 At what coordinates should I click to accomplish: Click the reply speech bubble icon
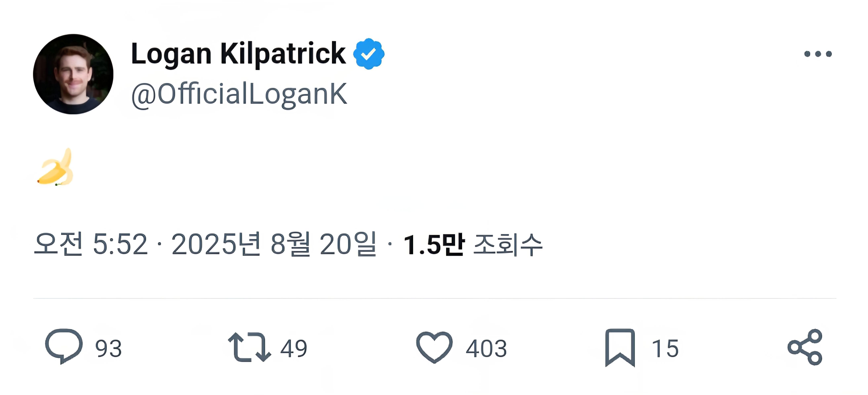click(x=64, y=346)
